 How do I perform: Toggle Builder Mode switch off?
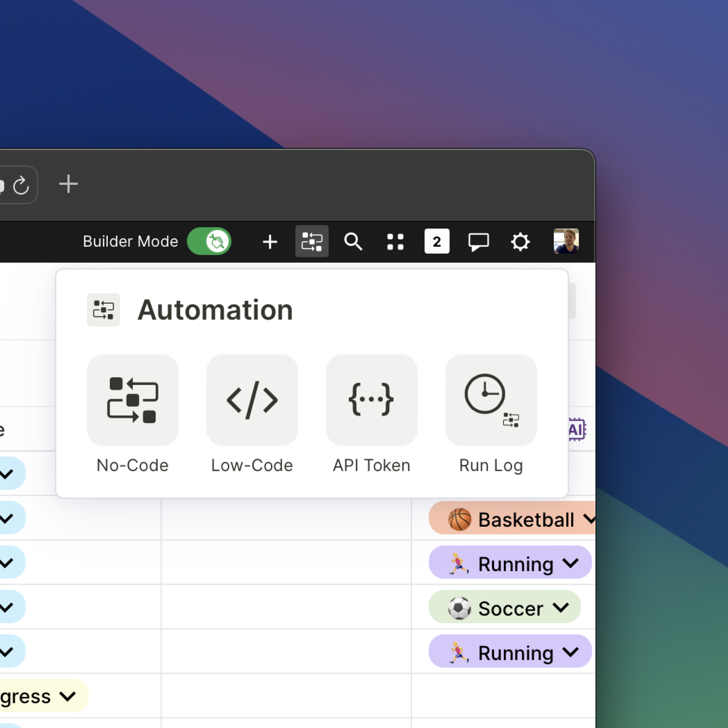click(x=209, y=241)
